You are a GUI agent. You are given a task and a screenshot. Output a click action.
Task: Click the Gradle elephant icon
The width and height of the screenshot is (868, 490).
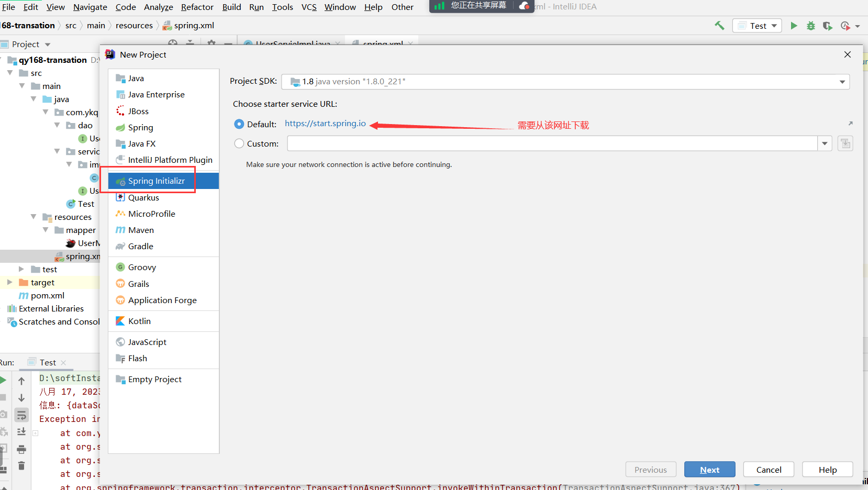coord(120,247)
